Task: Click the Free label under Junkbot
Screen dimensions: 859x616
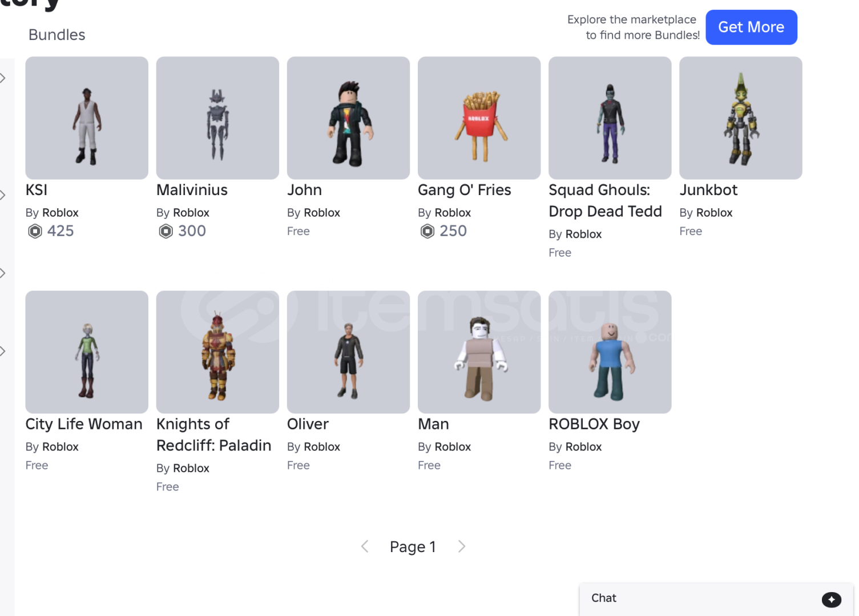Action: (691, 232)
